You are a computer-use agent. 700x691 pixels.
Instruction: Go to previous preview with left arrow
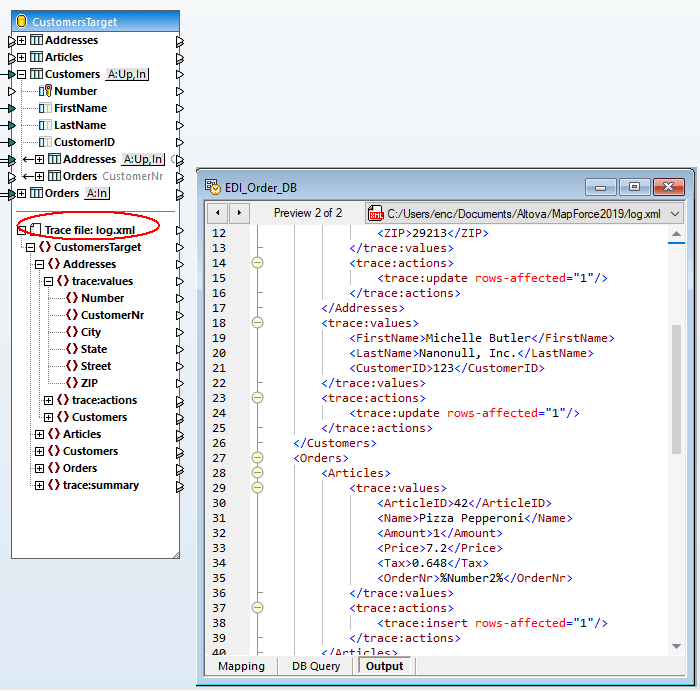[x=218, y=213]
